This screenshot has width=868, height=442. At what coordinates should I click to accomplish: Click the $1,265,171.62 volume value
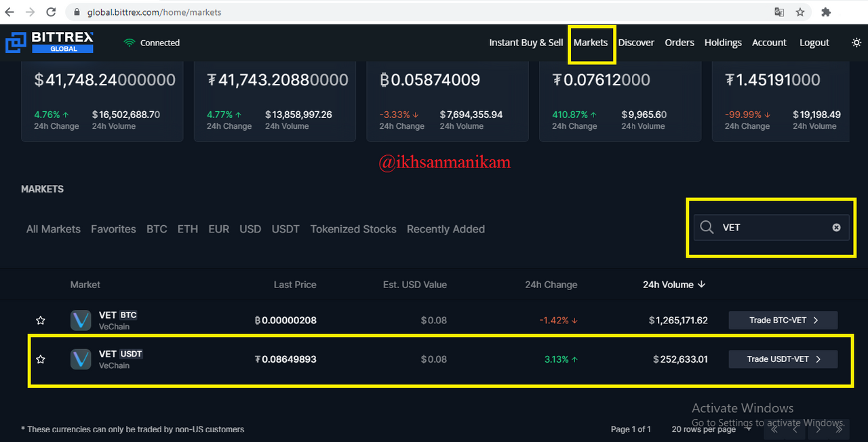coord(678,320)
